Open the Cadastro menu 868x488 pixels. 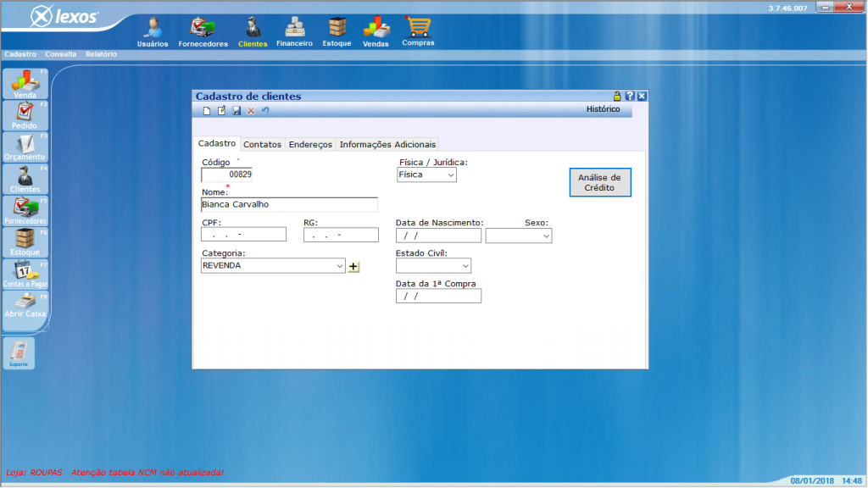click(20, 54)
